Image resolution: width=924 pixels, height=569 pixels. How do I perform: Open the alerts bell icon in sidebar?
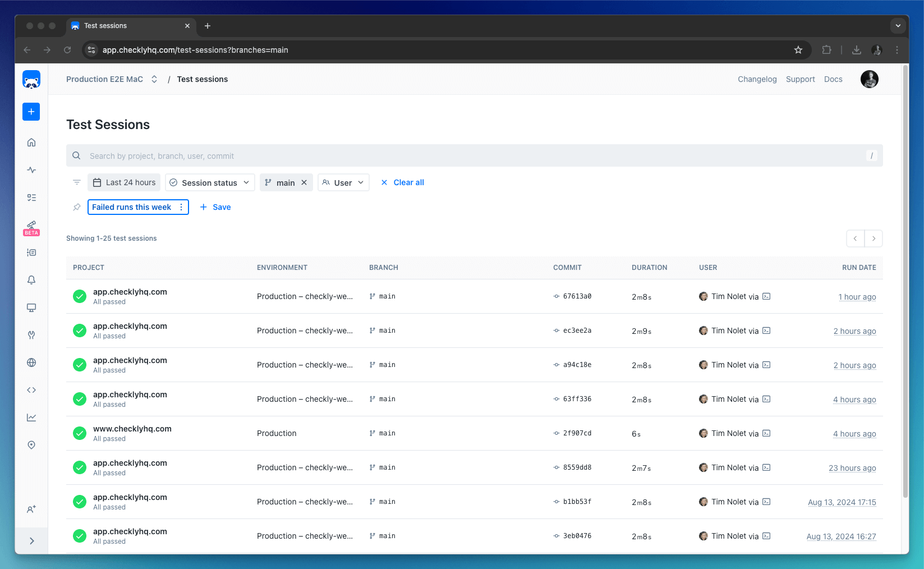(x=31, y=280)
